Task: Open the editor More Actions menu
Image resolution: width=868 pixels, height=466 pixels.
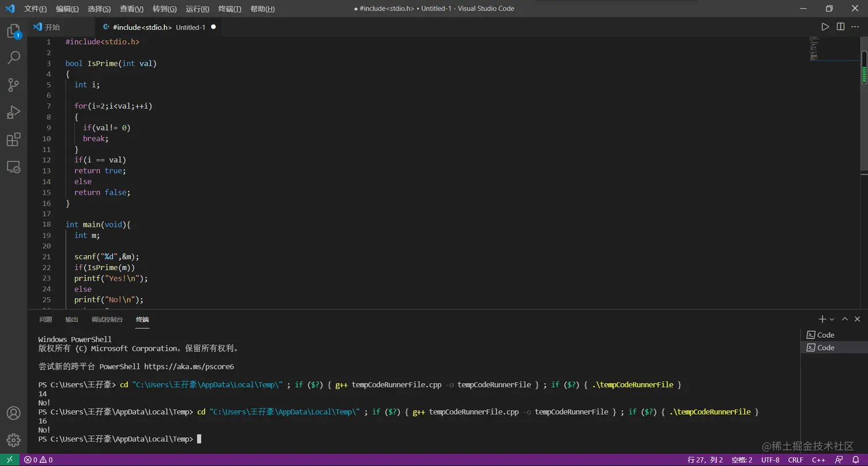Action: pos(855,27)
